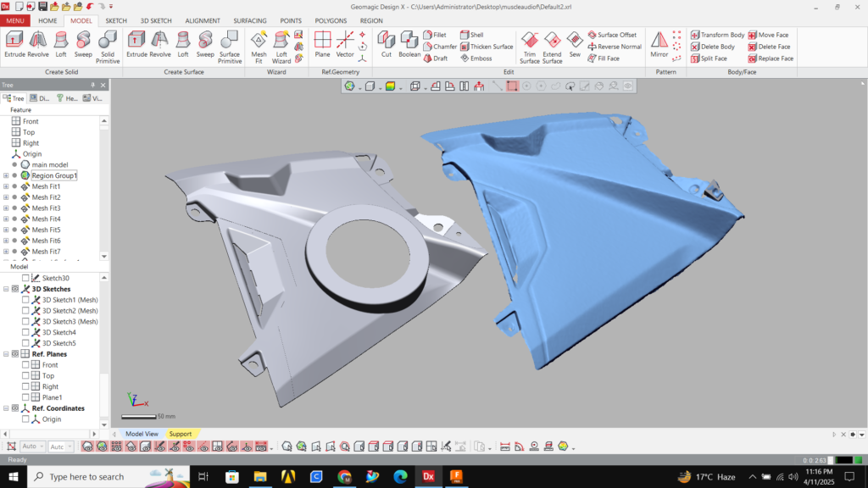The image size is (868, 488).
Task: Switch to the SURFACING ribbon tab
Action: (250, 20)
